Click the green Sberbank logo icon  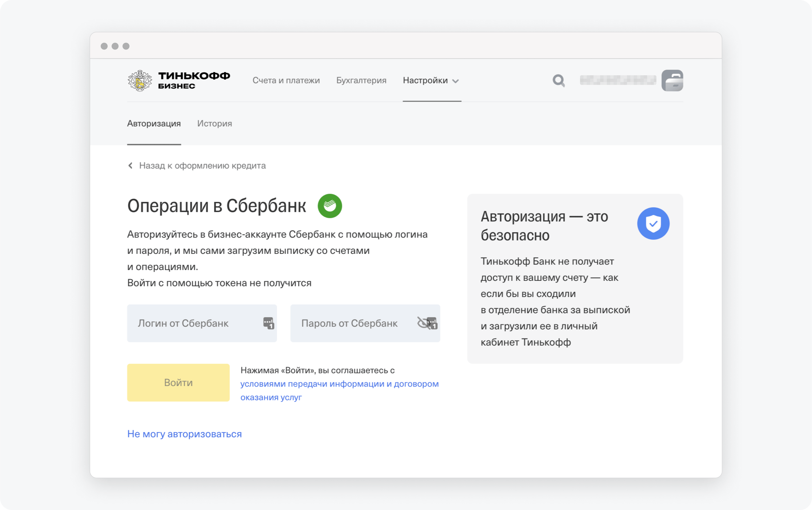click(x=330, y=206)
